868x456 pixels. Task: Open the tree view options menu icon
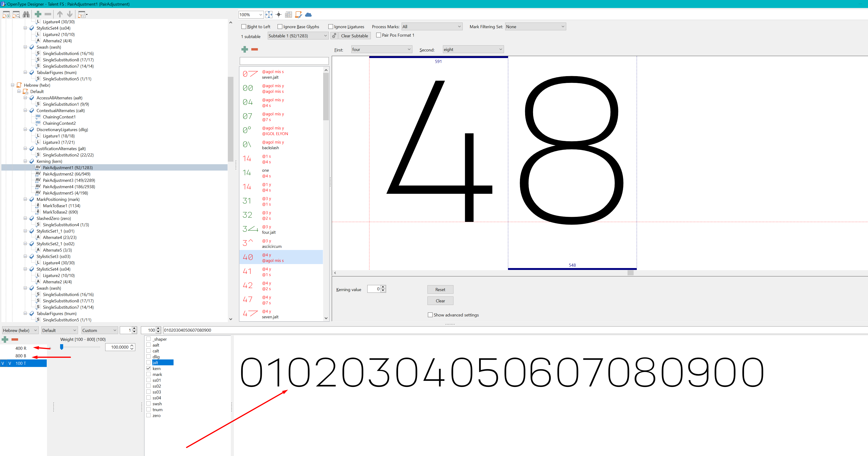[x=83, y=15]
